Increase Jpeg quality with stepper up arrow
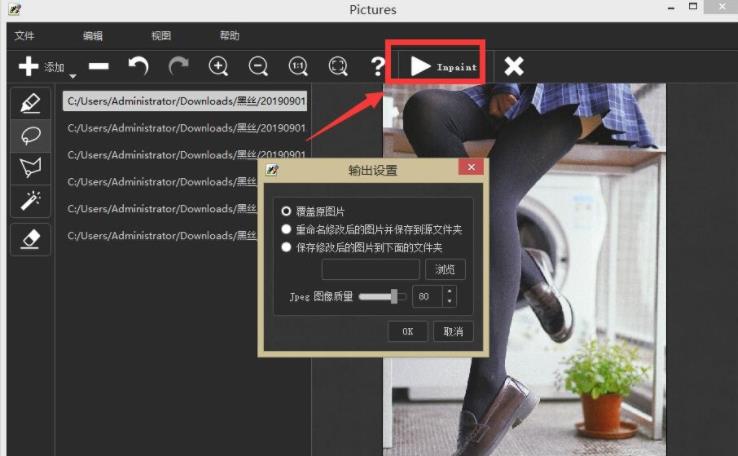 click(x=449, y=291)
